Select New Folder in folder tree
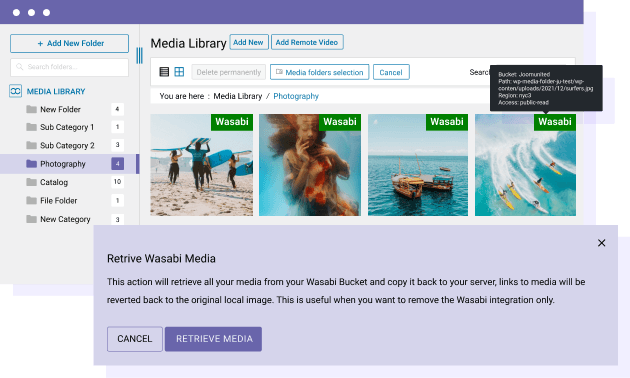The image size is (630, 378). point(60,109)
